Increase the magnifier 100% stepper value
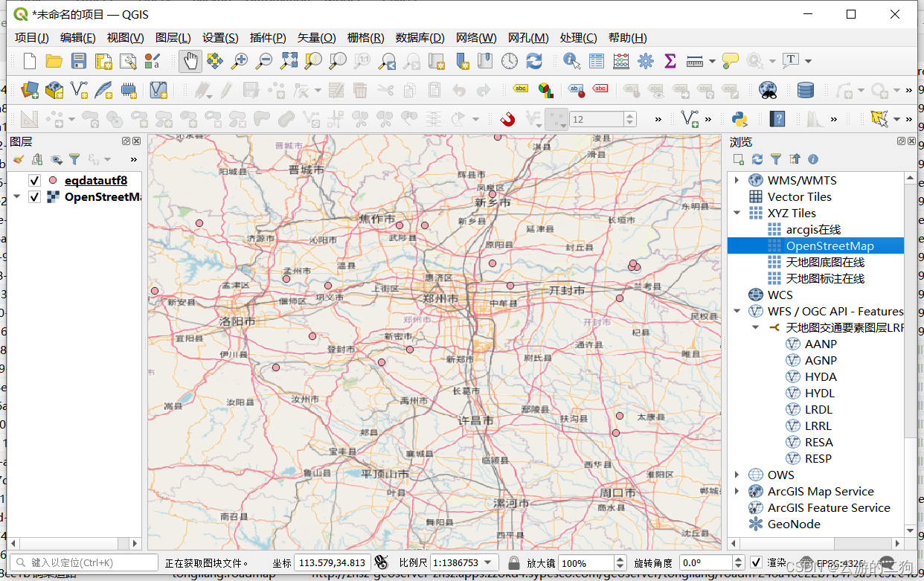 tap(620, 559)
